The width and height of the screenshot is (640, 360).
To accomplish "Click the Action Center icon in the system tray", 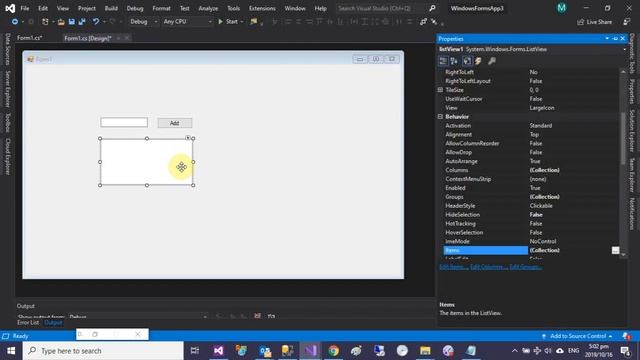I will click(625, 351).
